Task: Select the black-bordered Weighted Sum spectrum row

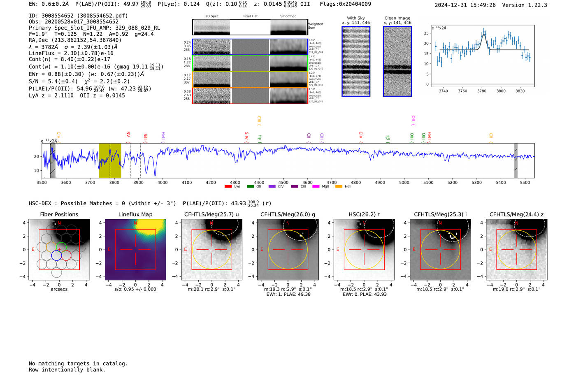Action: (x=250, y=27)
